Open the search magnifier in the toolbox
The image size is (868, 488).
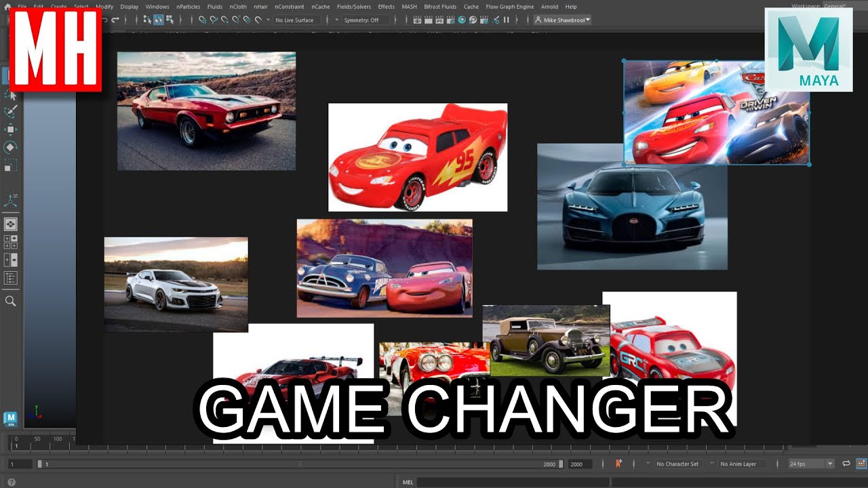(11, 301)
